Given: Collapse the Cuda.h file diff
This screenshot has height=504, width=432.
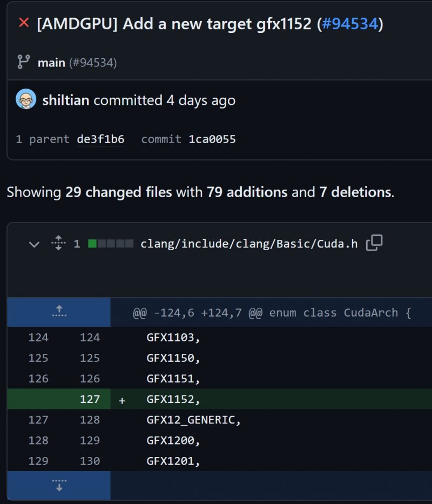Looking at the screenshot, I should [x=34, y=244].
